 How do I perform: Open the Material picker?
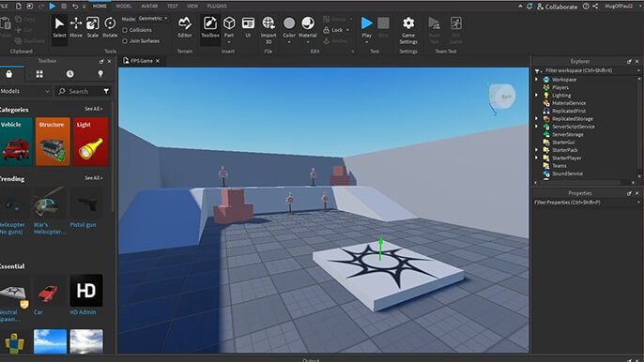308,30
